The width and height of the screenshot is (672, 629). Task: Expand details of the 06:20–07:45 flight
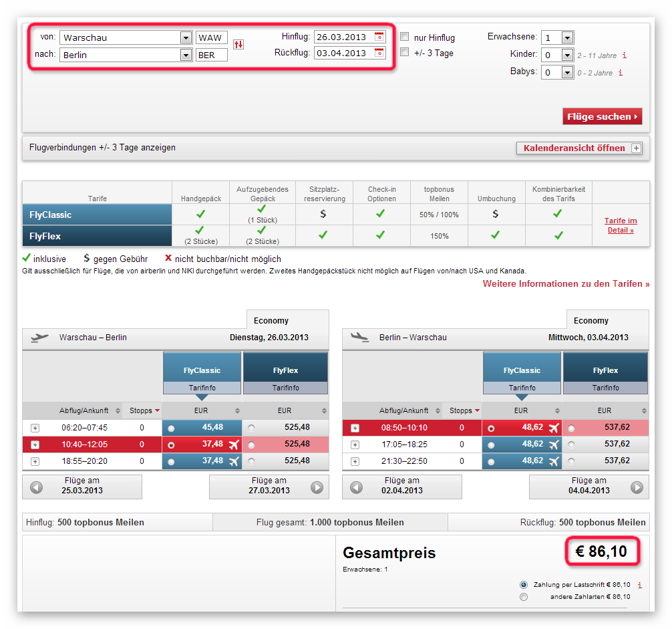[x=35, y=428]
